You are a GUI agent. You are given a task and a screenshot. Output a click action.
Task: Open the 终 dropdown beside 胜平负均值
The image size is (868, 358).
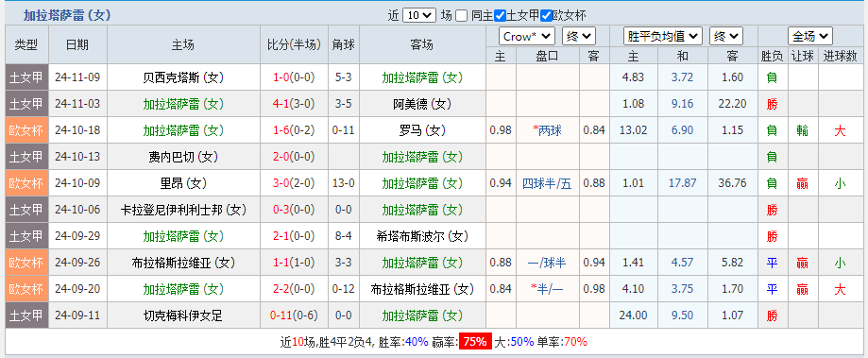click(726, 37)
